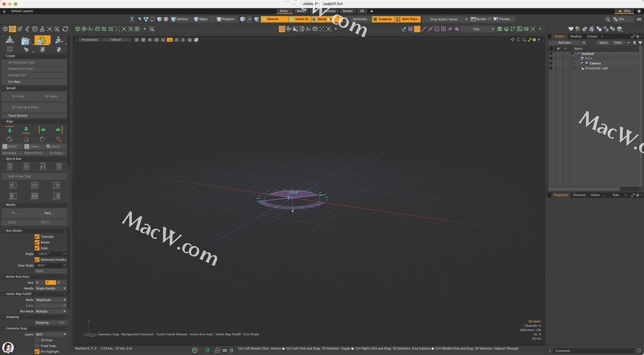Toggle the Snapping button in top toolbar
Viewport: 644px width, 355px height.
tap(382, 19)
